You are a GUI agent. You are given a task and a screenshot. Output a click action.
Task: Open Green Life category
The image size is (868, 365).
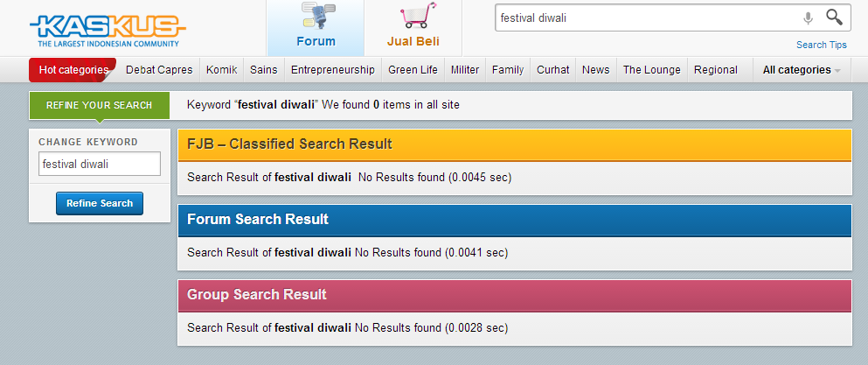413,70
